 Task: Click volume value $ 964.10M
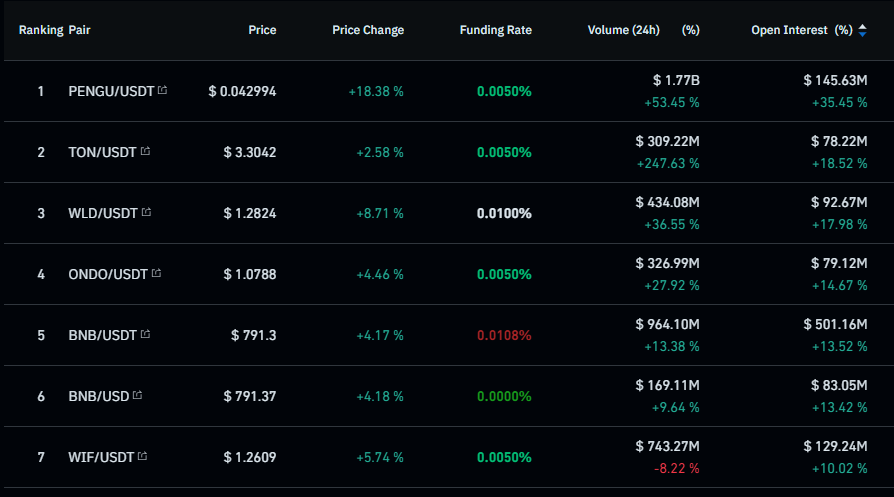668,324
